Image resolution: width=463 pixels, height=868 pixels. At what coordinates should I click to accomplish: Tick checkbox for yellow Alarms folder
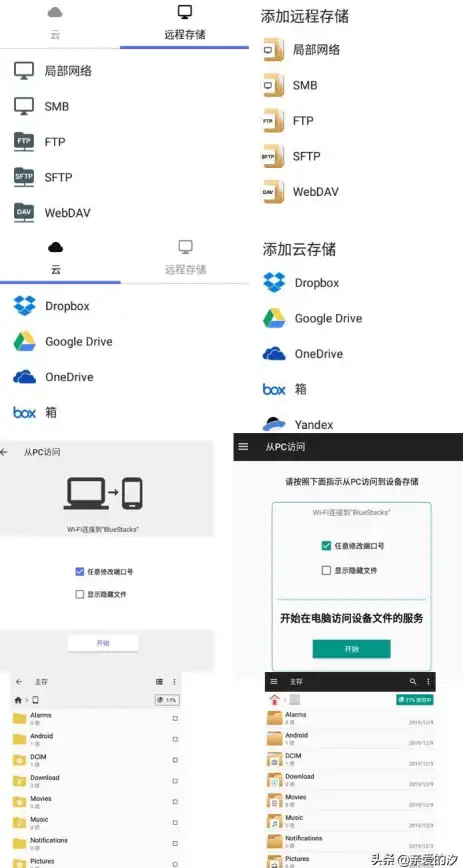[175, 719]
